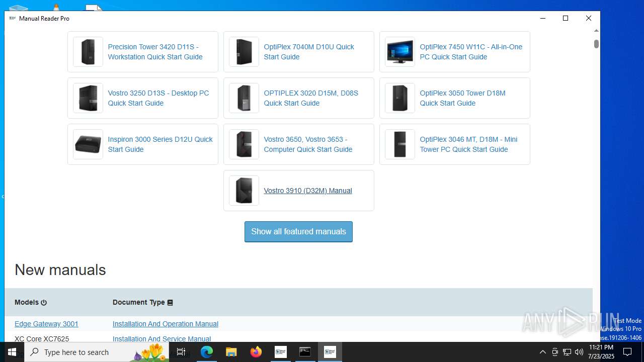
Task: Open Inspiron 3000 Series D12U thumbnail
Action: tap(88, 144)
